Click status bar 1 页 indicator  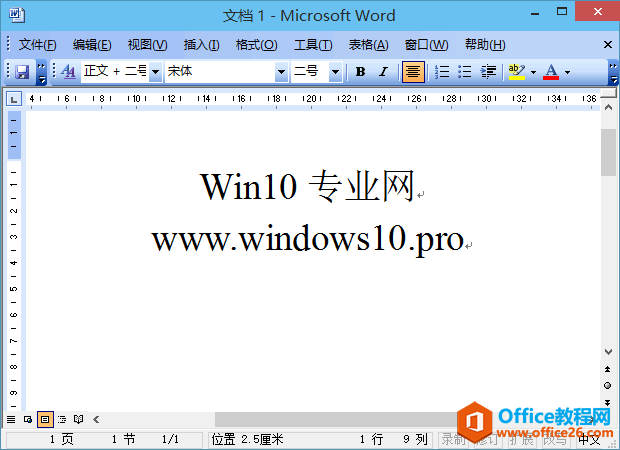[61, 439]
